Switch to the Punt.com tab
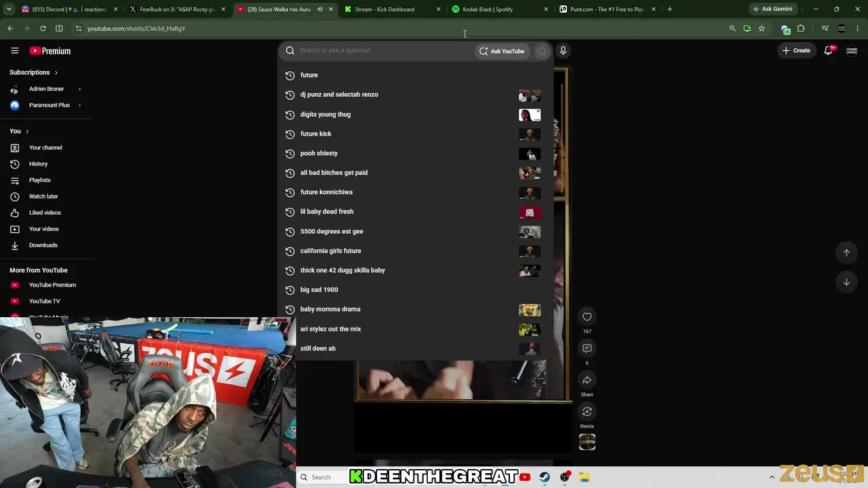 tap(608, 9)
